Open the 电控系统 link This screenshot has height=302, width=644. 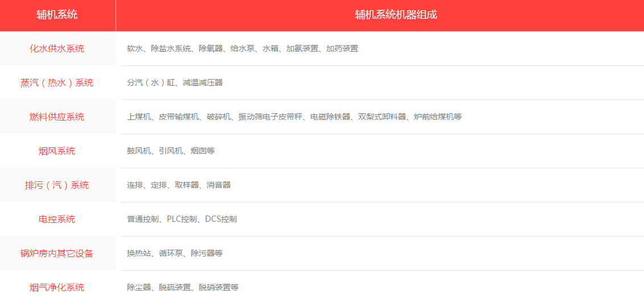click(57, 219)
